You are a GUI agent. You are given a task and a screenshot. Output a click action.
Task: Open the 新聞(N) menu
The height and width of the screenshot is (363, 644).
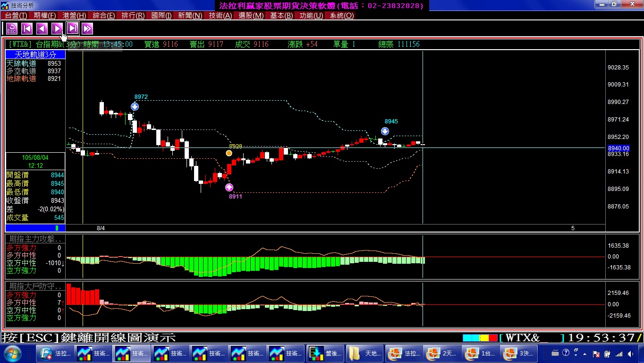point(190,16)
